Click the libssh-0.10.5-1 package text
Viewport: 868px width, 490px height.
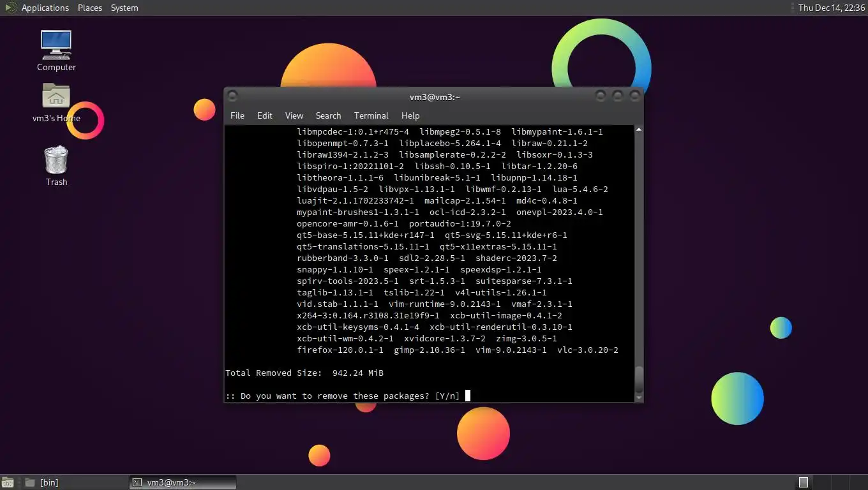(x=453, y=167)
